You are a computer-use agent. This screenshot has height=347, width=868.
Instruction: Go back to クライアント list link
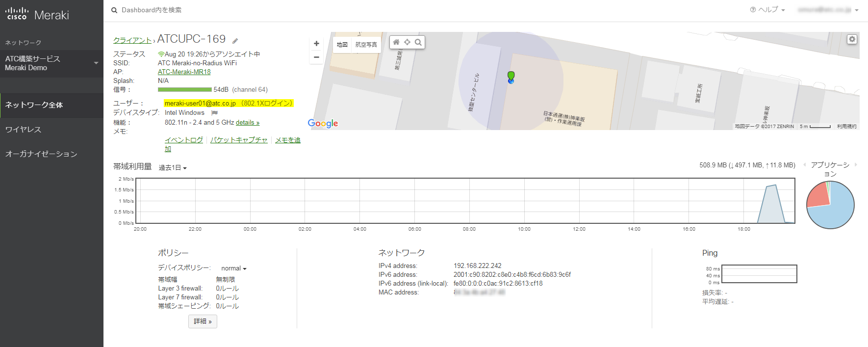[x=132, y=40]
